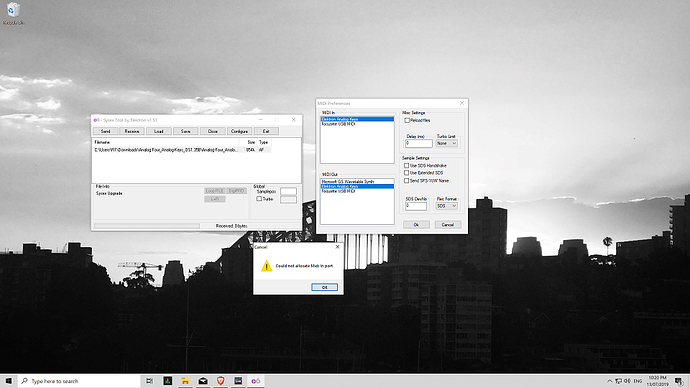Open the Brave browser in the taskbar
690x388 pixels.
[220, 381]
